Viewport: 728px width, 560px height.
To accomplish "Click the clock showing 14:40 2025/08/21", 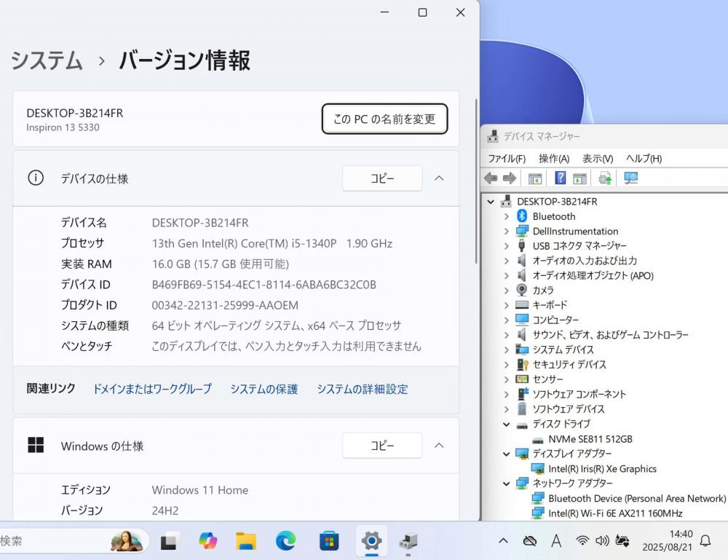I will tap(668, 540).
